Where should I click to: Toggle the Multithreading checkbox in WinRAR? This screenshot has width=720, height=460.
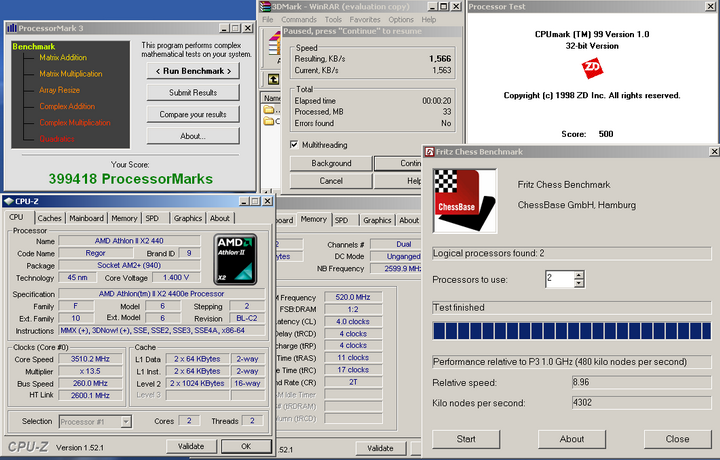coord(294,145)
